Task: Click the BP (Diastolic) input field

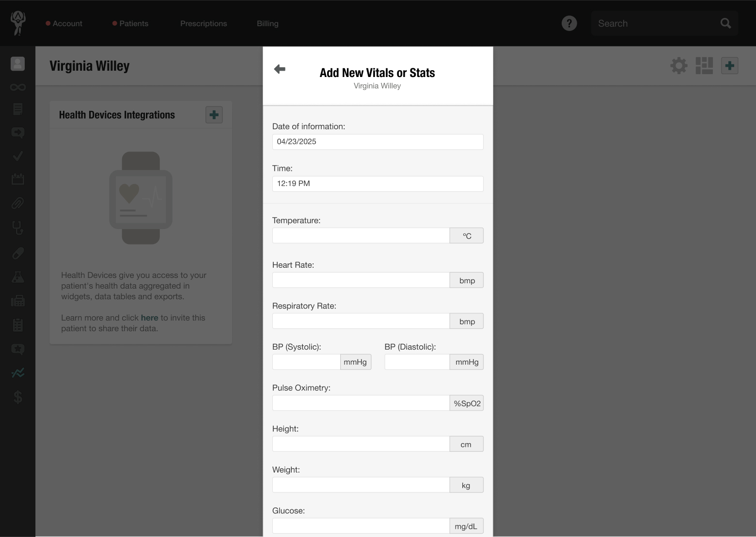Action: (x=417, y=362)
